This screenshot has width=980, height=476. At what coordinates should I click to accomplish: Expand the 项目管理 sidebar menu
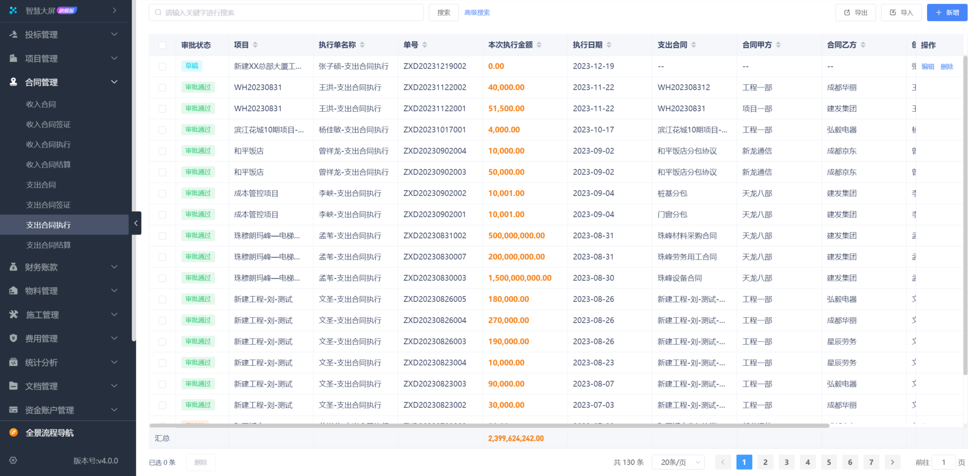[66, 58]
